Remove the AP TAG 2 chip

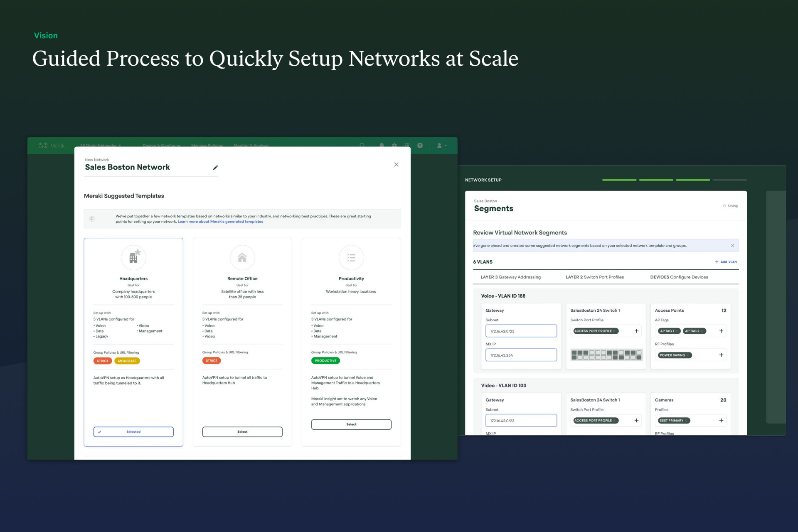click(x=702, y=331)
